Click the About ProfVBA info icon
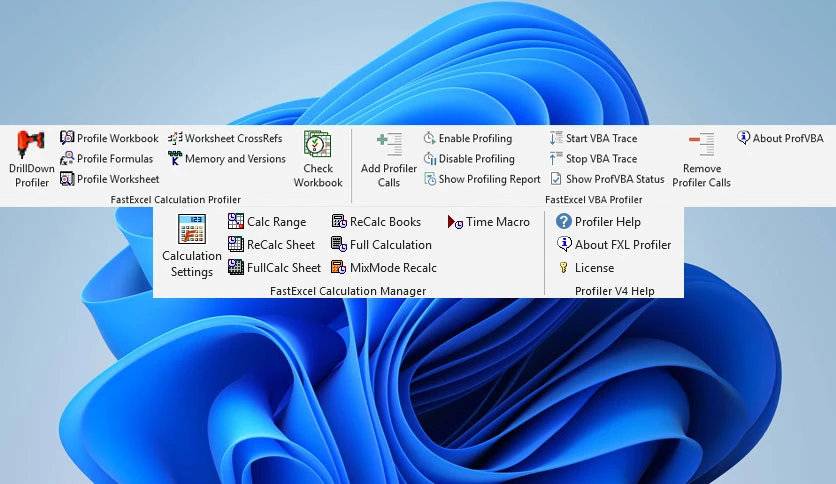Screen dimensions: 836x484 coord(743,138)
